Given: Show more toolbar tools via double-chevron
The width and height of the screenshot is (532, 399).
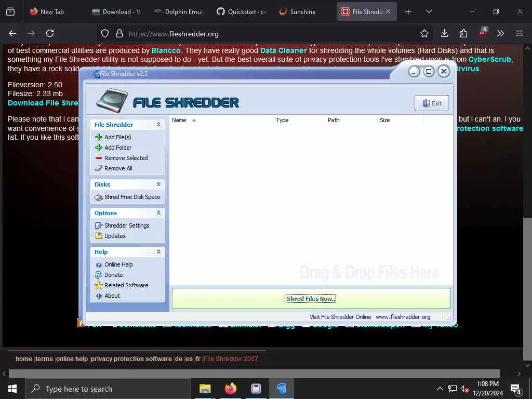Looking at the screenshot, I should [x=500, y=33].
